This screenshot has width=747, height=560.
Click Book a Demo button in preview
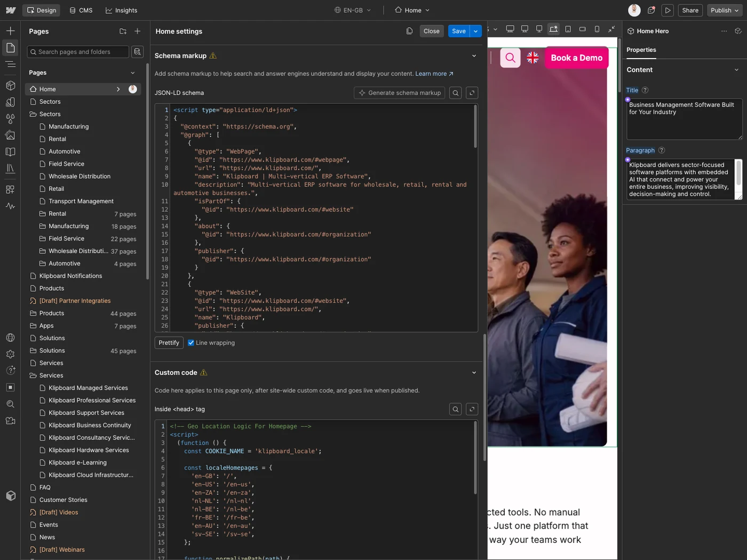[577, 58]
